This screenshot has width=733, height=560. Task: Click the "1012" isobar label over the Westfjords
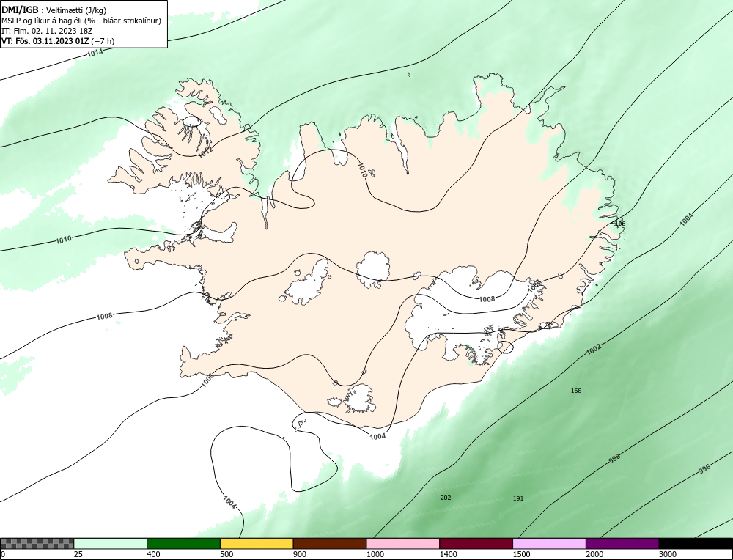tap(205, 151)
